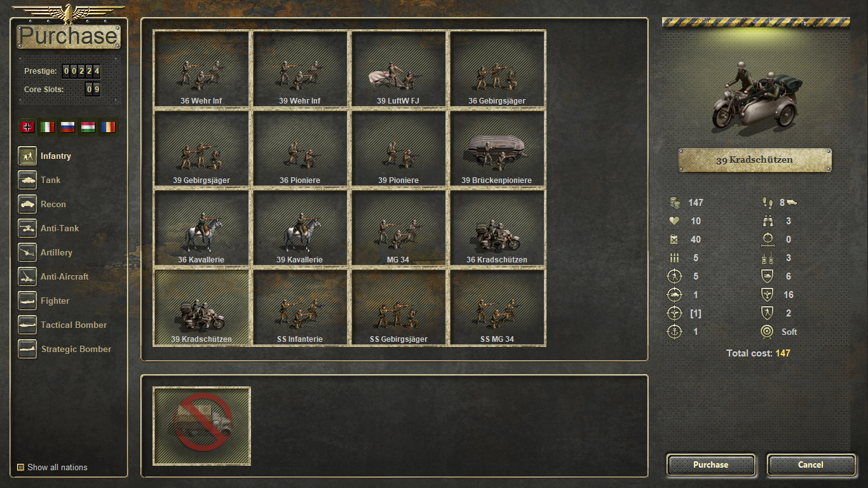Select the Romanian flag
868x488 pixels.
(109, 127)
